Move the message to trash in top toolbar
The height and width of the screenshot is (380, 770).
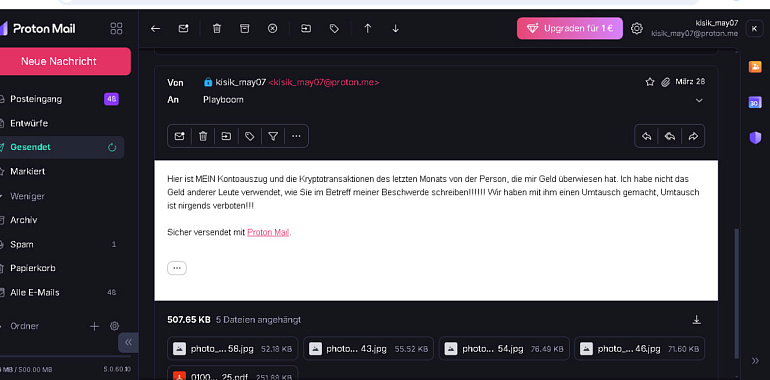217,28
